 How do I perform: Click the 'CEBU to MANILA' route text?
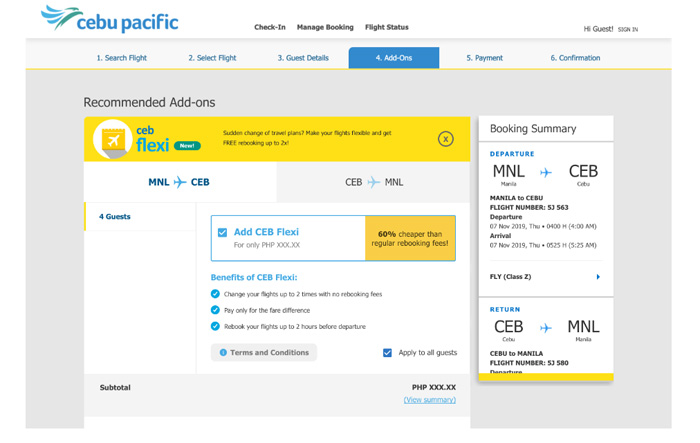pyautogui.click(x=517, y=353)
